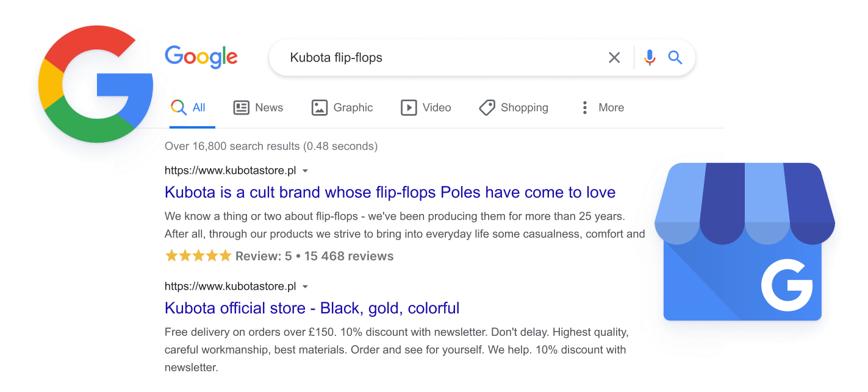Click second result's https://www.kubotastore.pl URL
868x392 pixels.
click(230, 287)
